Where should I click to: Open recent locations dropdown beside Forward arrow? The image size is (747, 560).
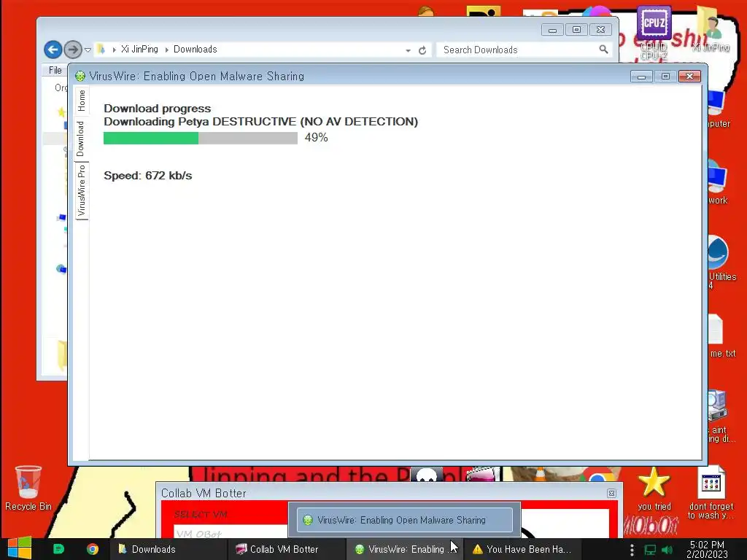click(88, 50)
